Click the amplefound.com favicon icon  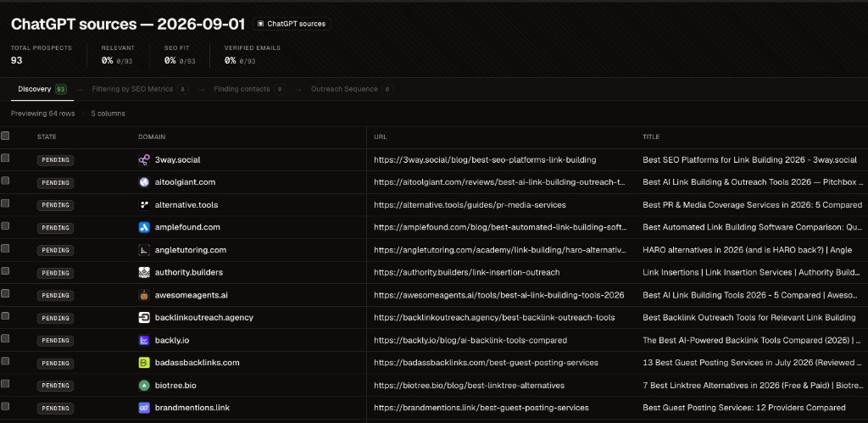(x=144, y=227)
